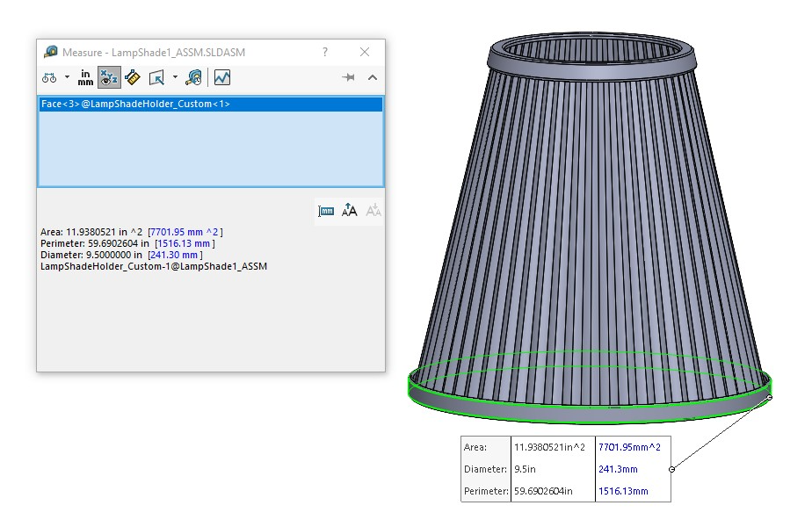Close the Measure dialog window
Viewport: 812px width, 527px height.
pyautogui.click(x=365, y=52)
